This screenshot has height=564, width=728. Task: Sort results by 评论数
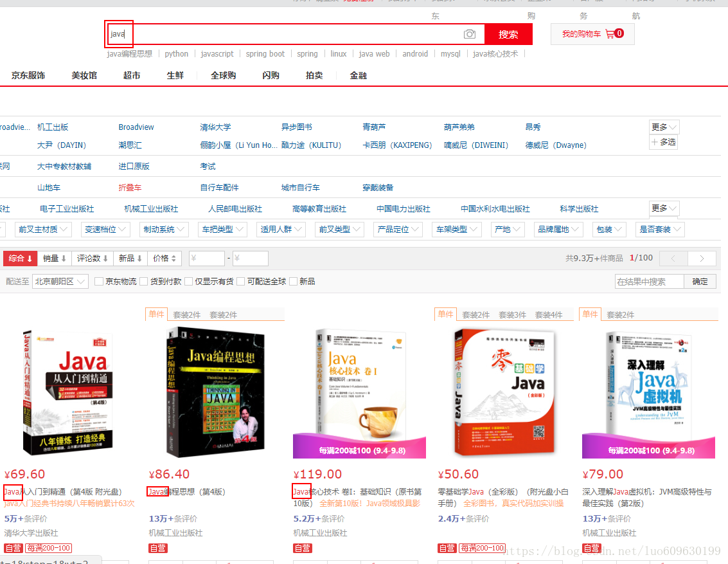coord(93,259)
